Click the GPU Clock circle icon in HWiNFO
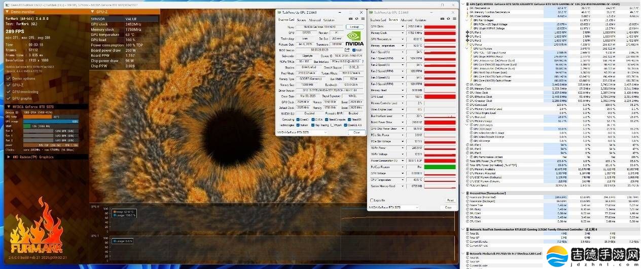Screen dimensions: 644x269 (468, 85)
